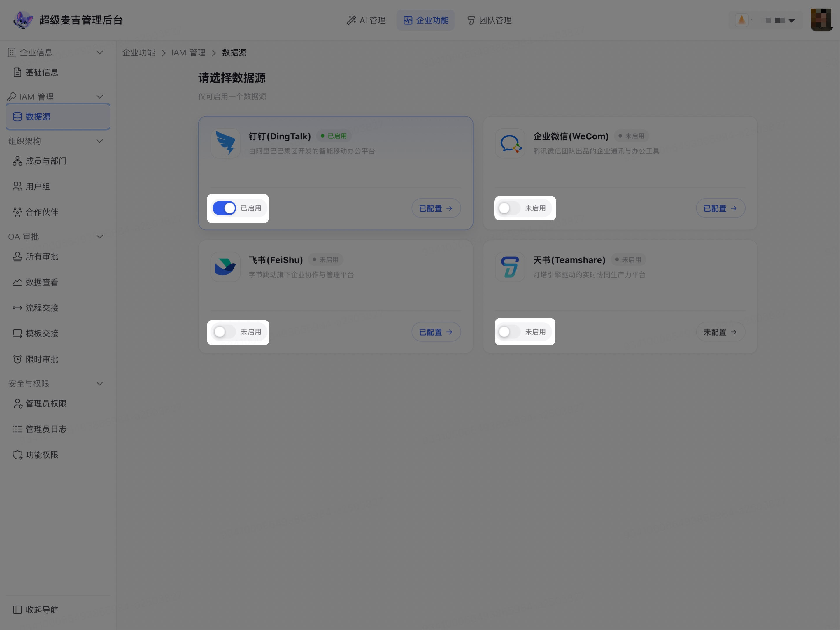Click the 数据查看 chart icon

tap(17, 282)
